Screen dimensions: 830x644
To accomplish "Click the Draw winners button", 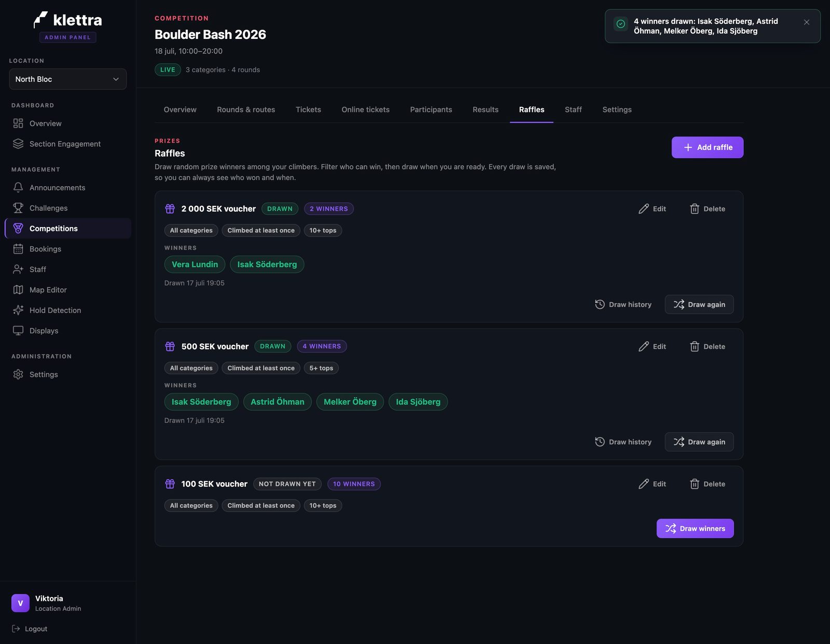I will (695, 528).
